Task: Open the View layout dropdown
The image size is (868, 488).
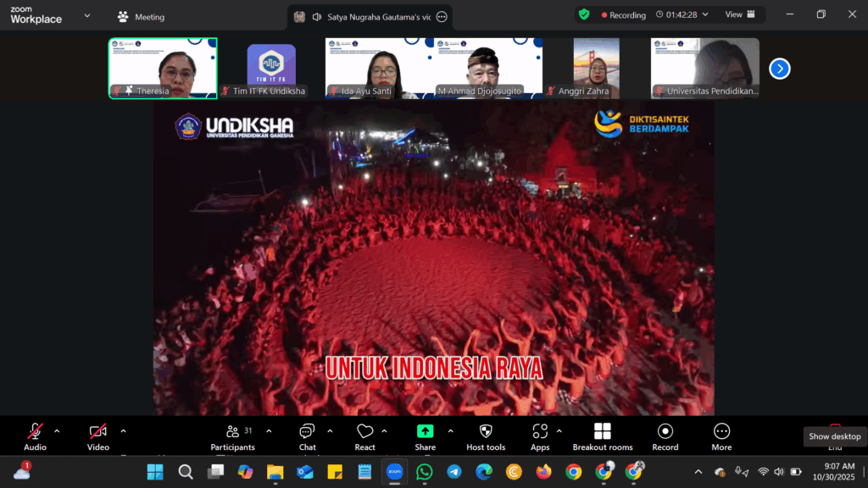Action: tap(738, 14)
